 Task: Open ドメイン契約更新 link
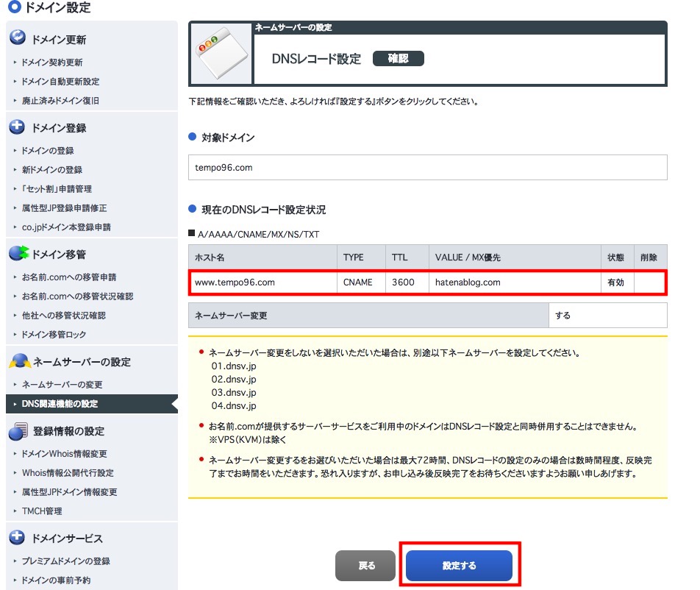[52, 62]
